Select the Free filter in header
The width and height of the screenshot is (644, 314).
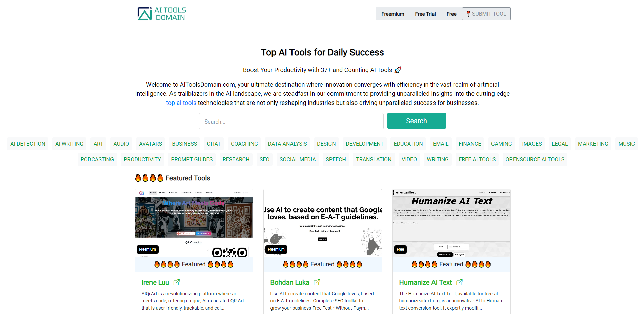point(451,14)
